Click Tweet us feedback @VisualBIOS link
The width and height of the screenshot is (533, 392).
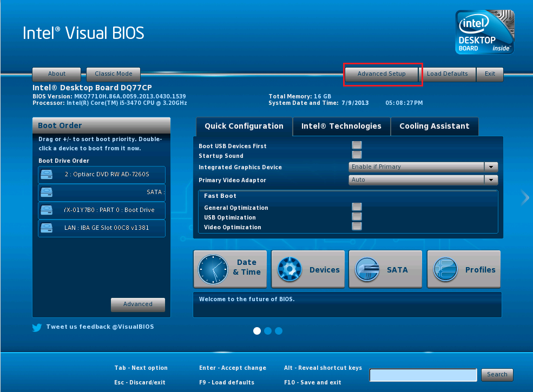(x=100, y=327)
